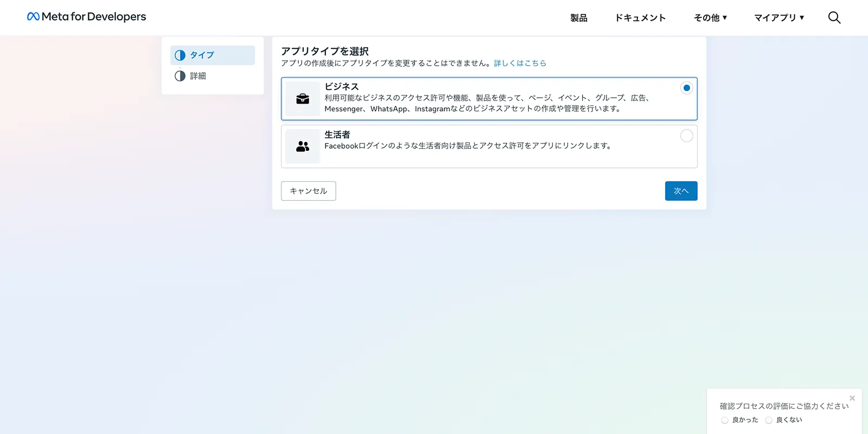Viewport: 868px width, 434px height.
Task: Click the 生活者 option card title
Action: click(x=337, y=135)
